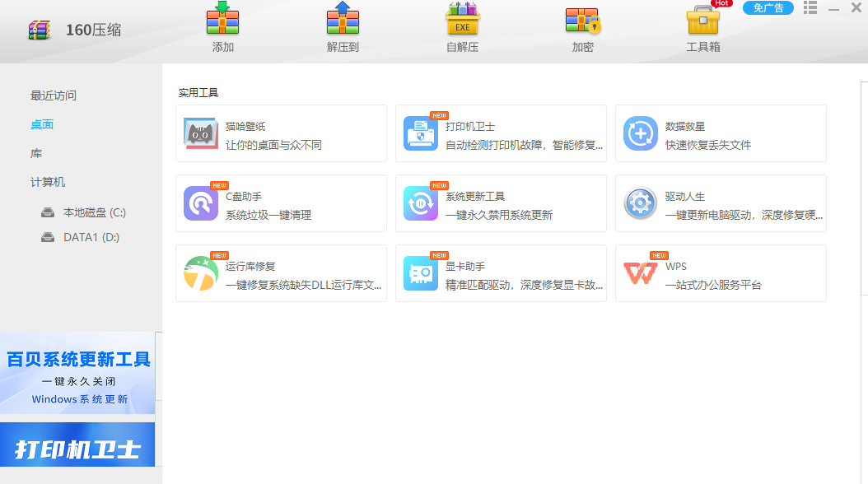The width and height of the screenshot is (868, 484).
Task: Click the 实用工具 section heading
Action: [x=198, y=93]
